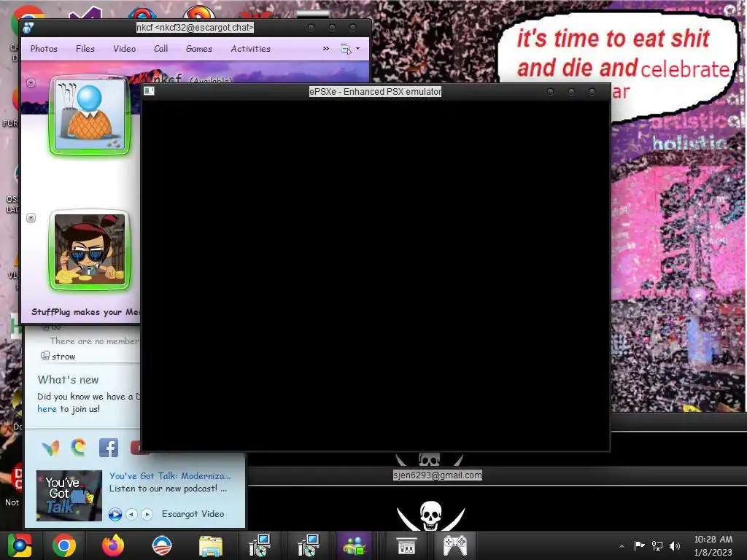Click the ePSXe Enhanced PSX emulator title
The image size is (747, 560).
pos(376,91)
